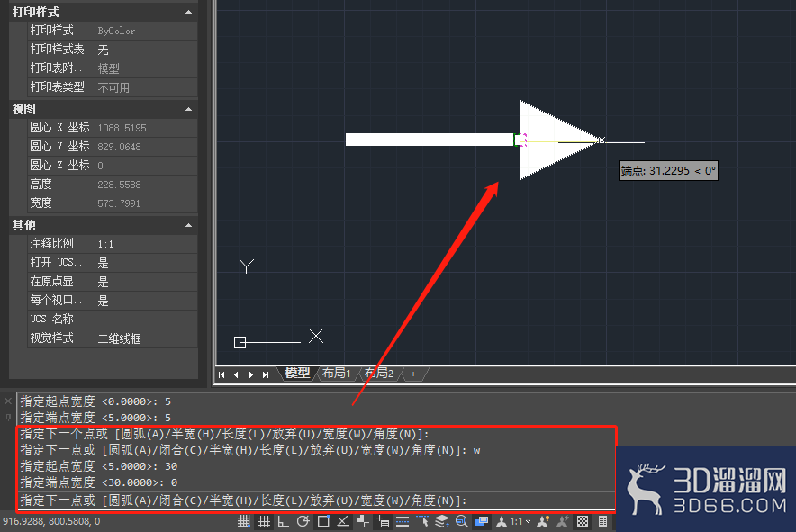The height and width of the screenshot is (532, 796).
Task: Click object snap tracking icon
Action: point(343,521)
